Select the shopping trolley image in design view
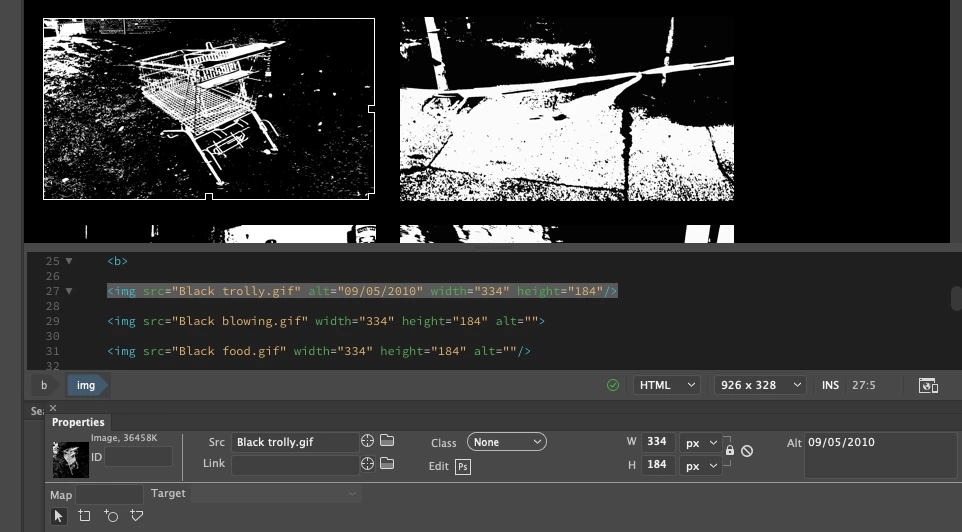Screen dimensions: 962x532 (209, 109)
